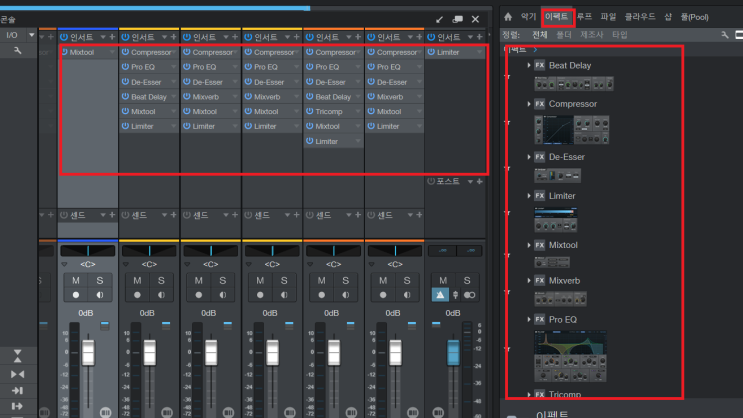The image size is (743, 418).
Task: Sort effects by 타입
Action: point(620,35)
